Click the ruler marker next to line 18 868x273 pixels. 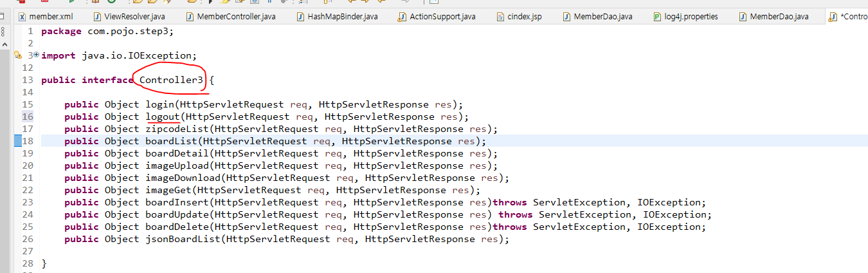pos(18,141)
